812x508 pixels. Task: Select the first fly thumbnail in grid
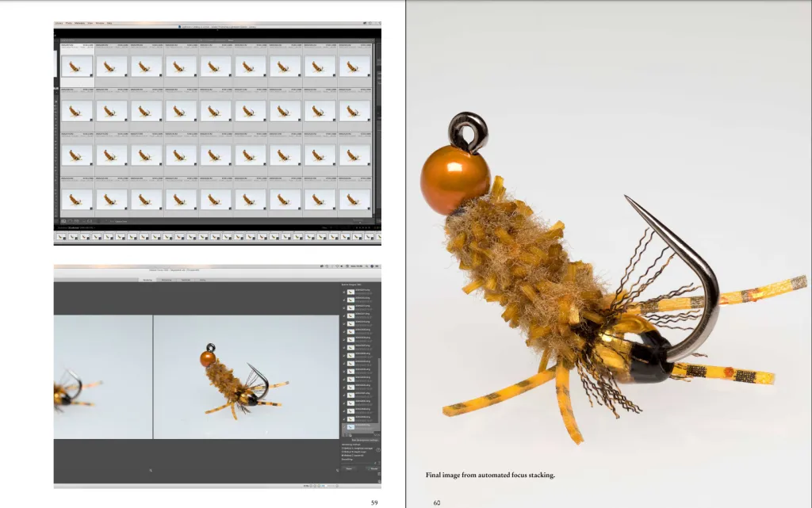pyautogui.click(x=77, y=67)
